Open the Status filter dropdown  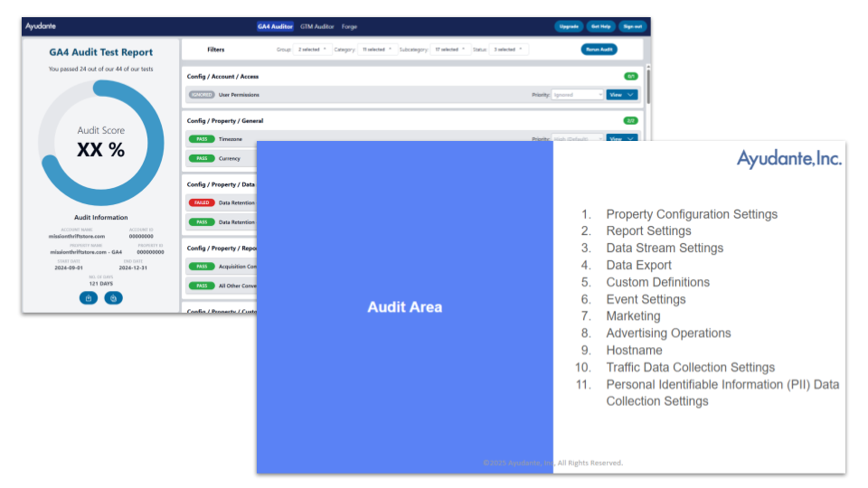coord(508,49)
